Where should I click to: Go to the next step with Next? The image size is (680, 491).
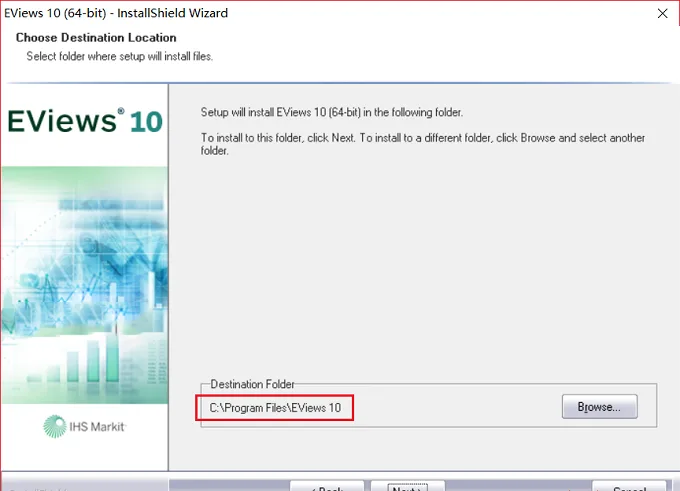(407, 486)
